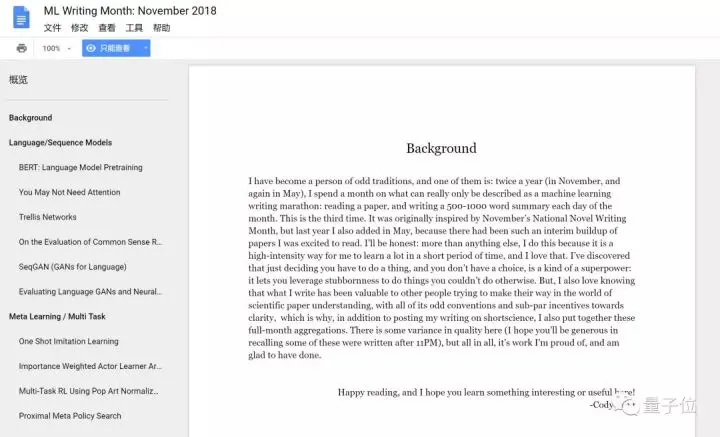Image resolution: width=720 pixels, height=437 pixels.
Task: Open On the Evaluation of Common Sense entry
Action: pyautogui.click(x=90, y=241)
